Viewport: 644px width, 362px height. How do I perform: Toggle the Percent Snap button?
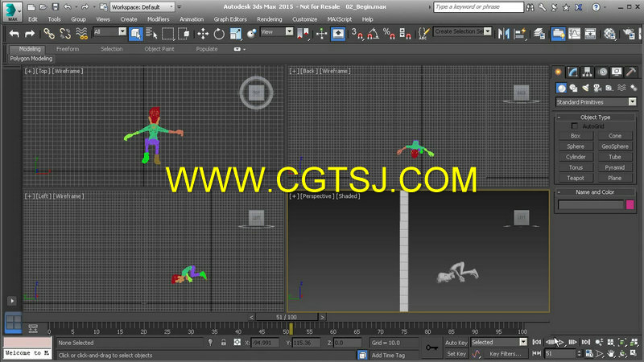click(389, 34)
